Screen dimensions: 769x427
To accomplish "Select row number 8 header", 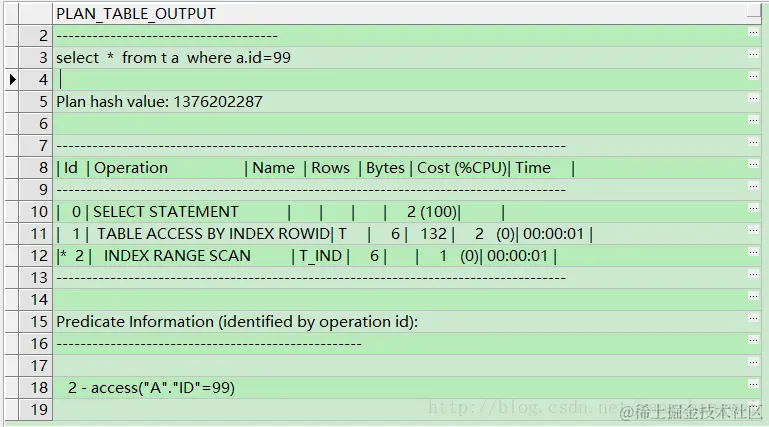I will pos(35,168).
